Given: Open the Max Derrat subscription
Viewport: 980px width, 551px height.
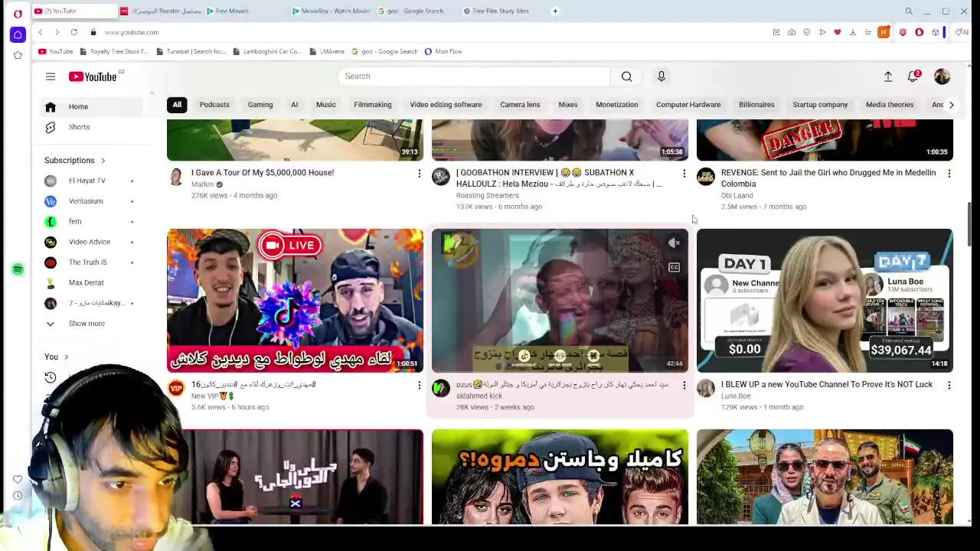Looking at the screenshot, I should tap(92, 282).
